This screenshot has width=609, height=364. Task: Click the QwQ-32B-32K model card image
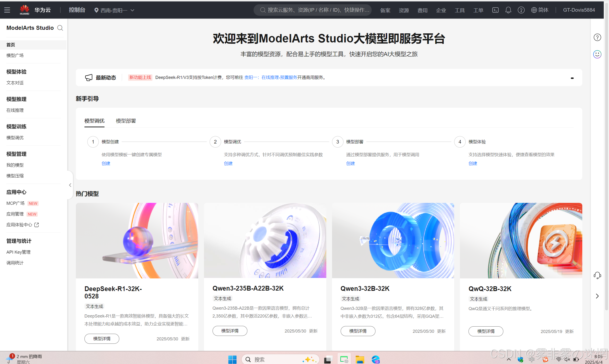[x=521, y=241]
